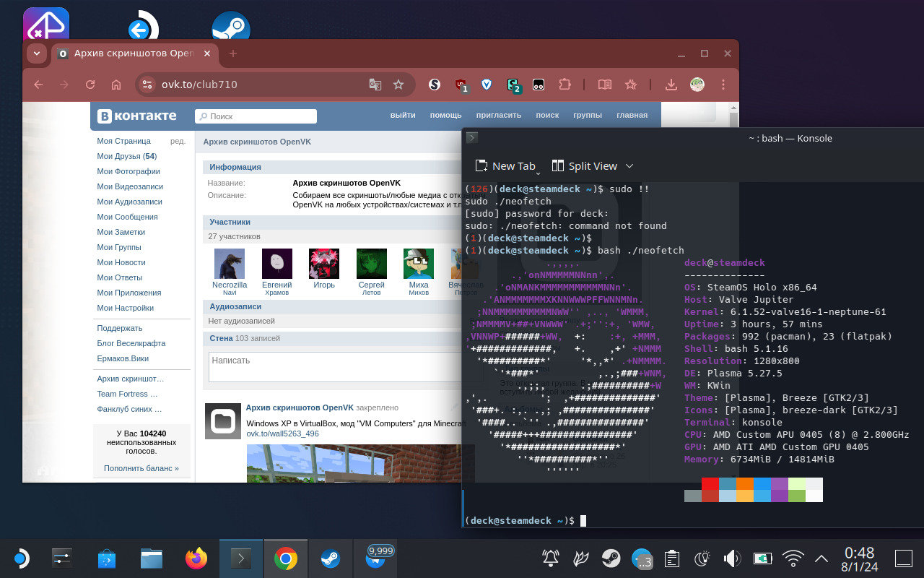Open Wi-Fi network settings in tray
Viewport: 924px width, 578px height.
pos(793,558)
